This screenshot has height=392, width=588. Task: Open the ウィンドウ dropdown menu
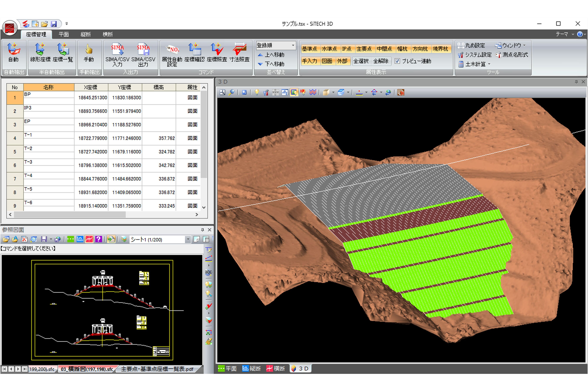(511, 46)
